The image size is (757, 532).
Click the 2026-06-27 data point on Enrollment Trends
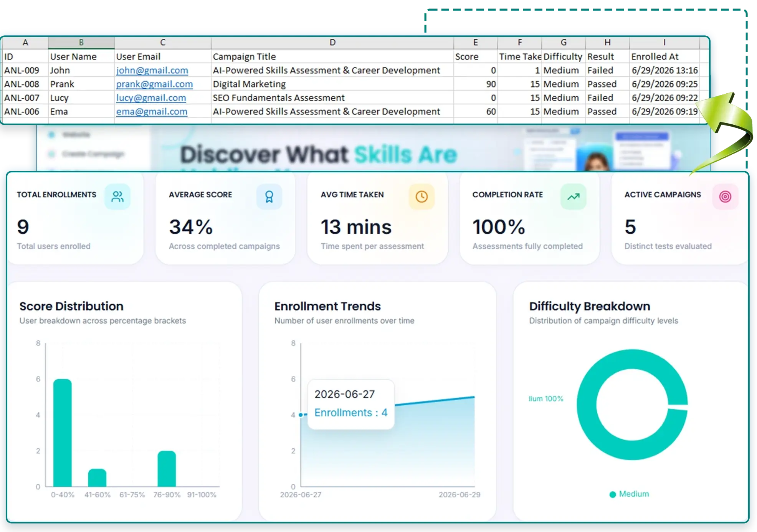pos(301,415)
